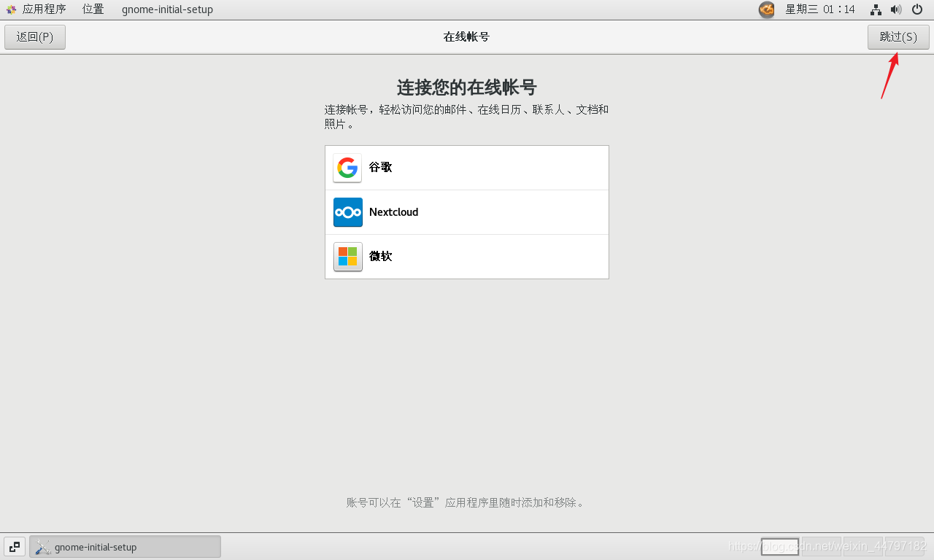Click the gnome-initial-setup taskbar tools icon
The width and height of the screenshot is (934, 560).
(43, 547)
